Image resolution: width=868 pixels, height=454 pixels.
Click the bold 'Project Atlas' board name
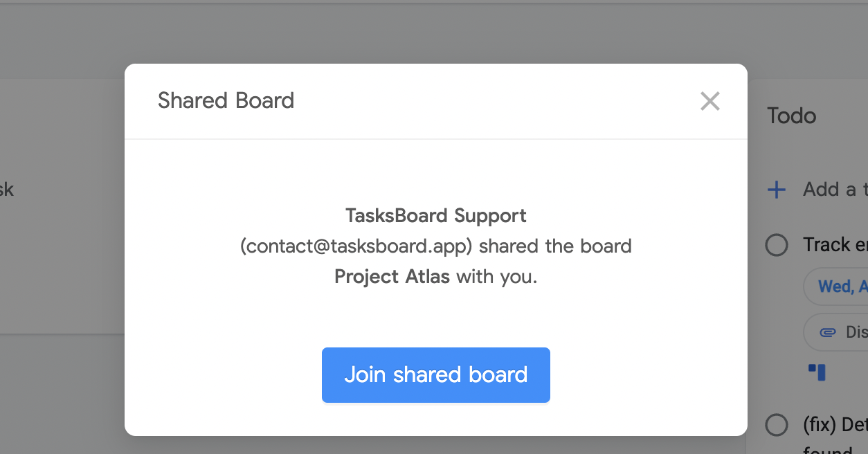tap(391, 276)
